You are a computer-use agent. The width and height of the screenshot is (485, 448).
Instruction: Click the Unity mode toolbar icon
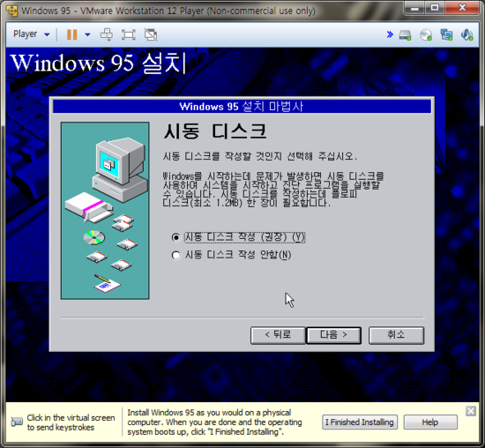[151, 34]
